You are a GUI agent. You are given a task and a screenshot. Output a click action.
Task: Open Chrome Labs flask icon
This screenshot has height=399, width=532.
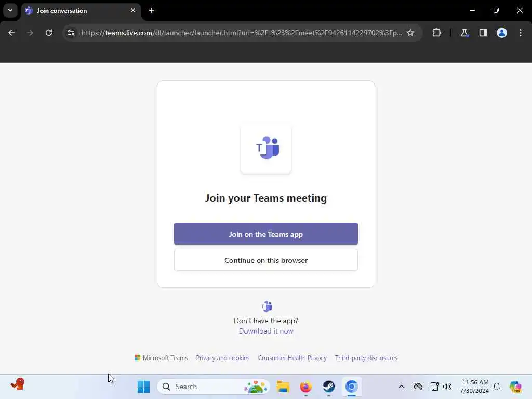tap(464, 33)
